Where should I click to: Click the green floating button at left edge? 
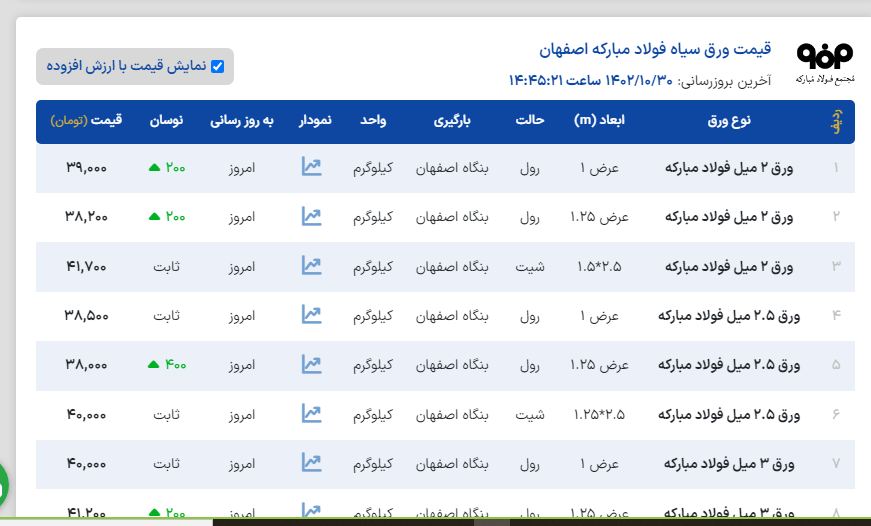(x=3, y=484)
